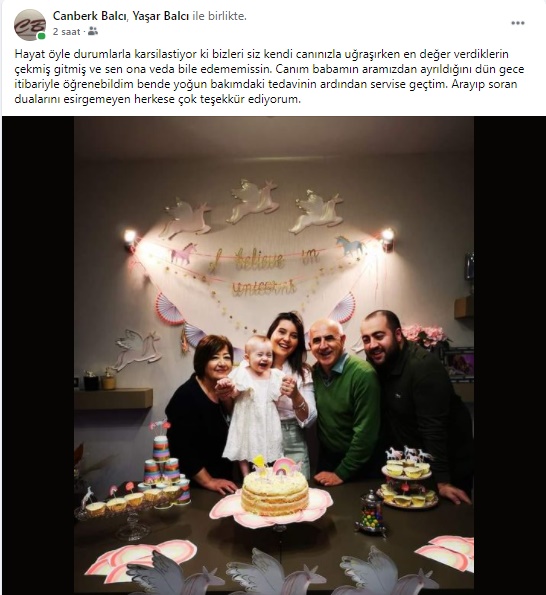Open Yaşar Balcı's profile link
Screen dimensions: 546x595
(160, 16)
